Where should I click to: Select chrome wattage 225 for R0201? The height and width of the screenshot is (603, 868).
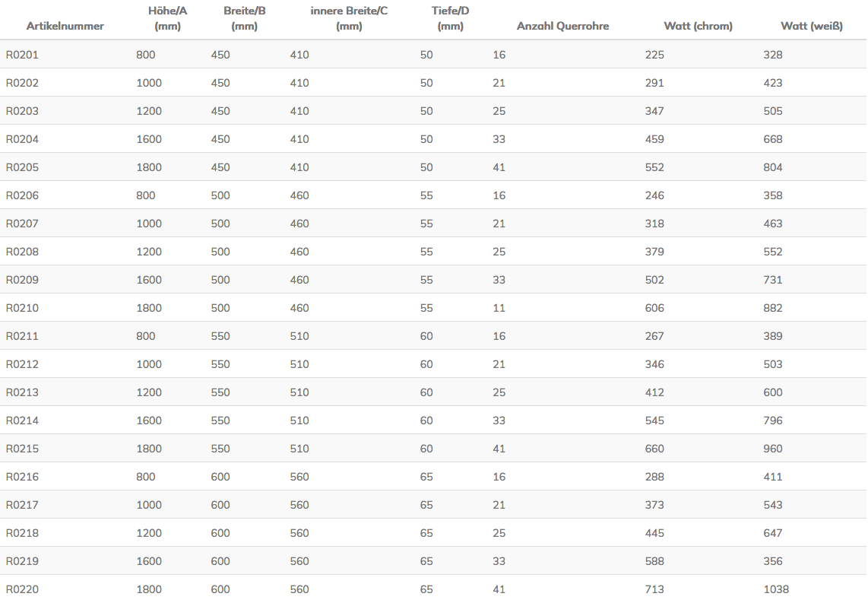[x=654, y=55]
